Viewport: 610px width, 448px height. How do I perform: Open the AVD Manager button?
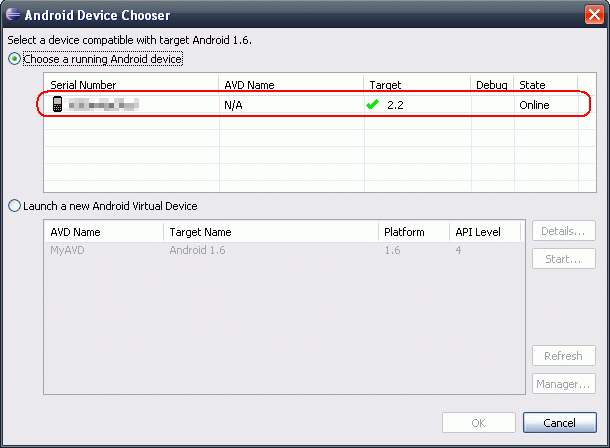(564, 384)
